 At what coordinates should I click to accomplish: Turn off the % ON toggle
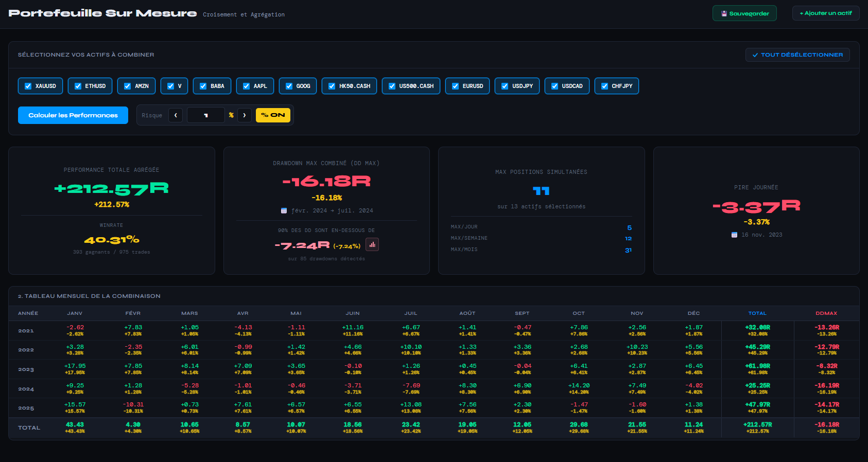[273, 115]
